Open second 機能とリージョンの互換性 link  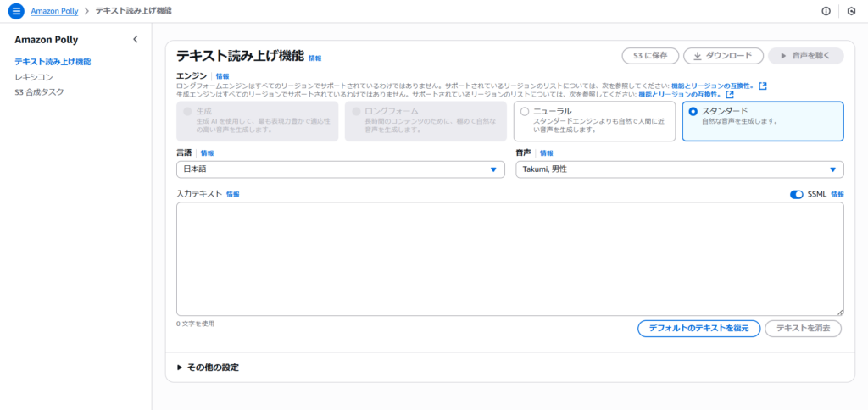(x=680, y=95)
